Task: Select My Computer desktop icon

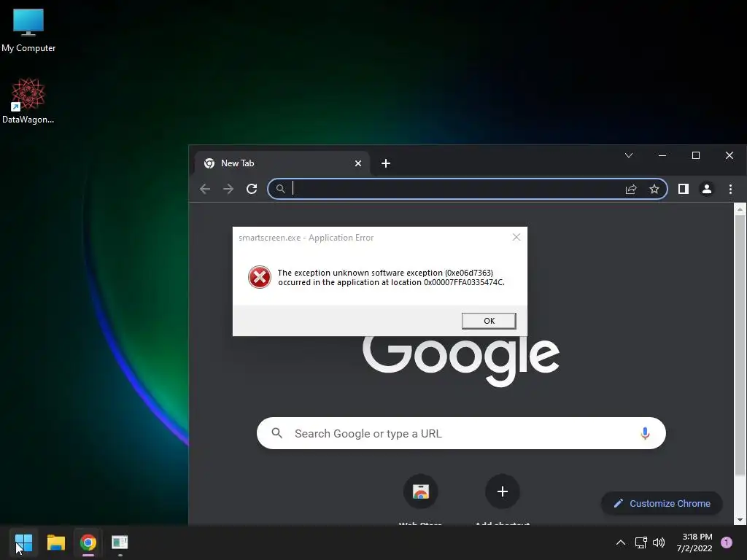Action: pos(28,30)
